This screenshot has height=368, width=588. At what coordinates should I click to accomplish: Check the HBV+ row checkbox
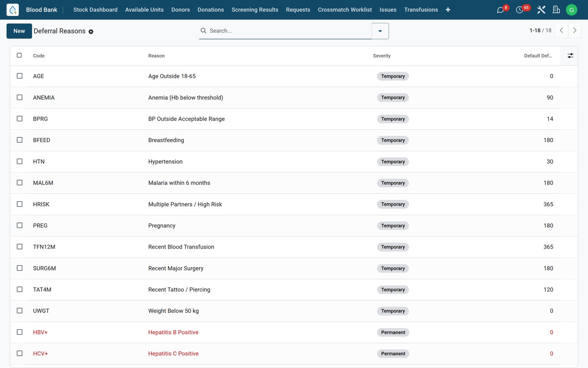click(x=19, y=332)
